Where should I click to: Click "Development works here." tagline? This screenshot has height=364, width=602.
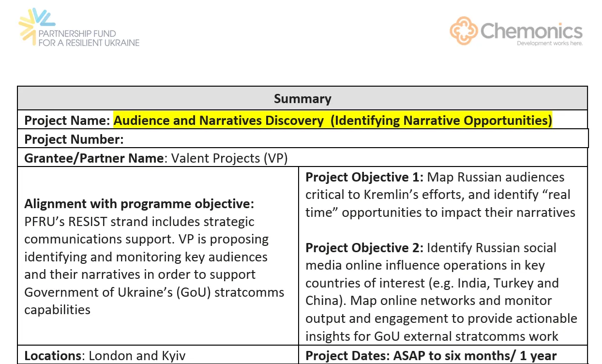550,43
